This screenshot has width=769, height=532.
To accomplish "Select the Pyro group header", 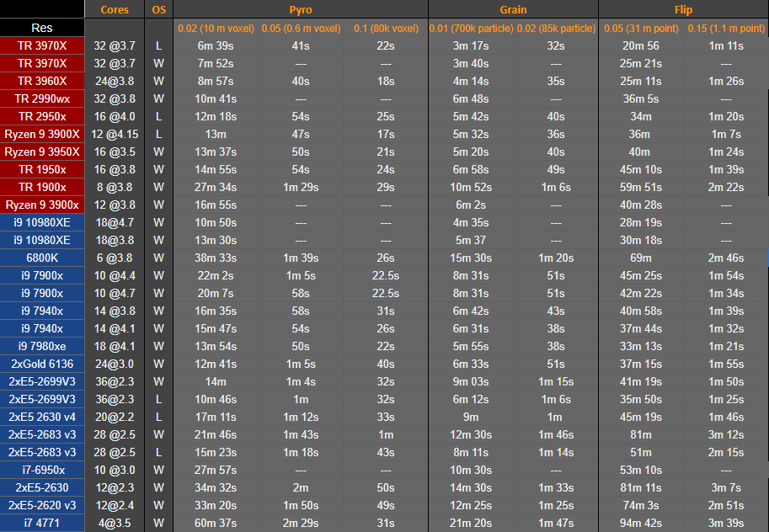I will coord(301,10).
